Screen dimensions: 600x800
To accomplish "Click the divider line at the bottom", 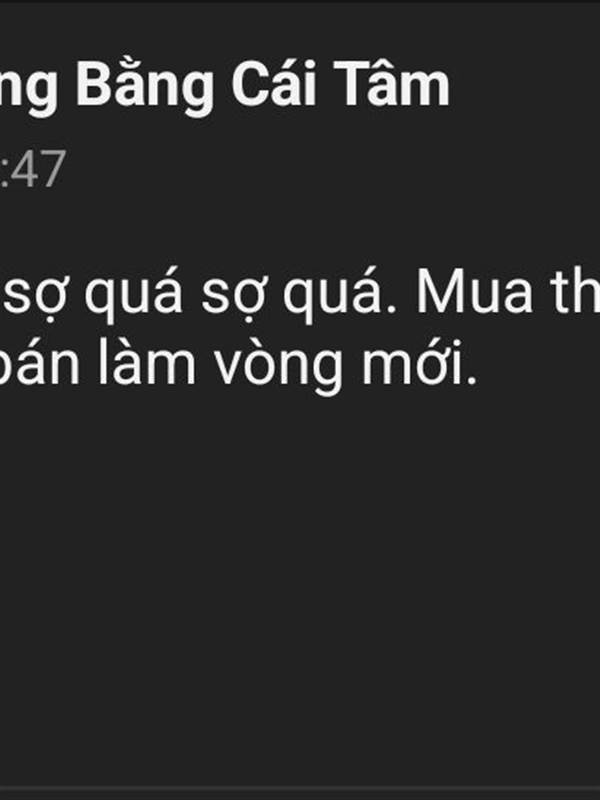I will [300, 789].
